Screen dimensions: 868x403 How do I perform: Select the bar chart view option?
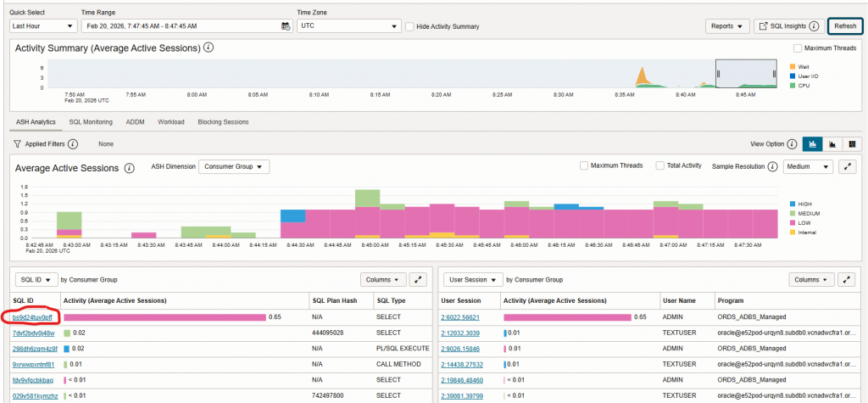811,145
